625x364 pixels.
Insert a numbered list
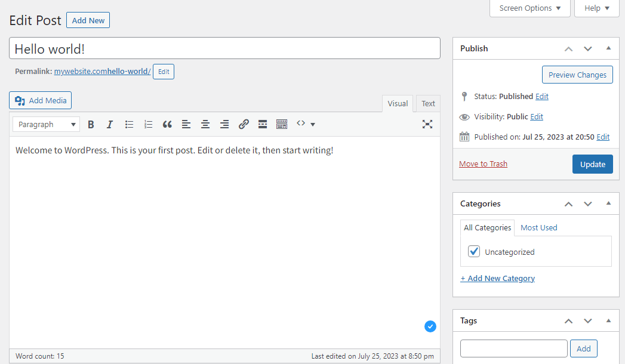[x=148, y=124]
